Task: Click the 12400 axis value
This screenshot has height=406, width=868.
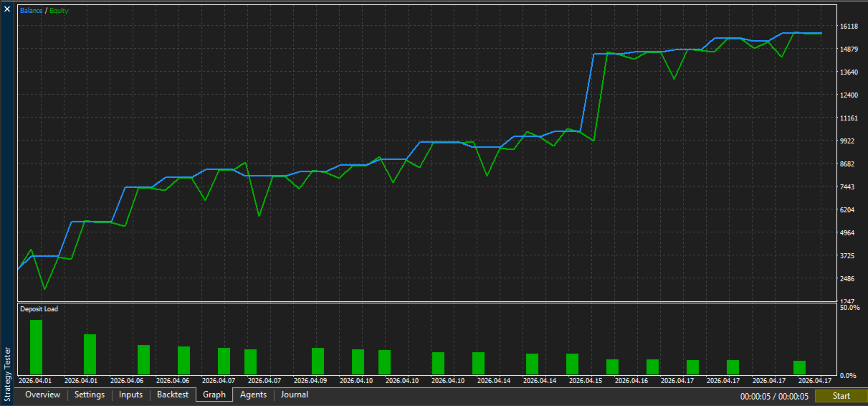Action: [x=849, y=95]
